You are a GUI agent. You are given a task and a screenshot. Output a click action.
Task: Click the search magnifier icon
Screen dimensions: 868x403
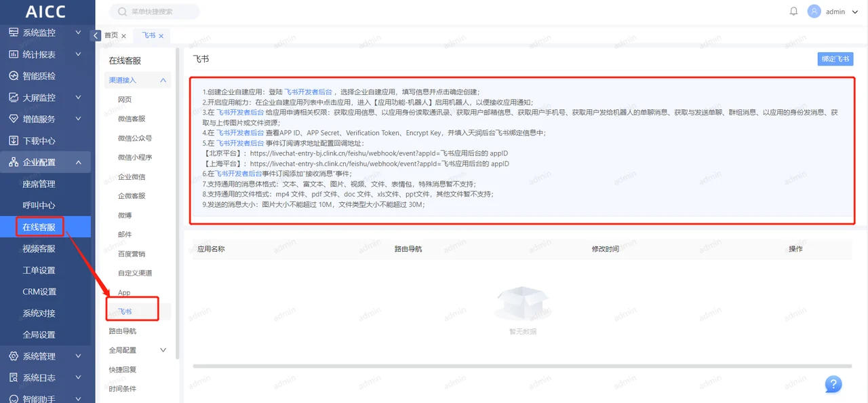(122, 12)
